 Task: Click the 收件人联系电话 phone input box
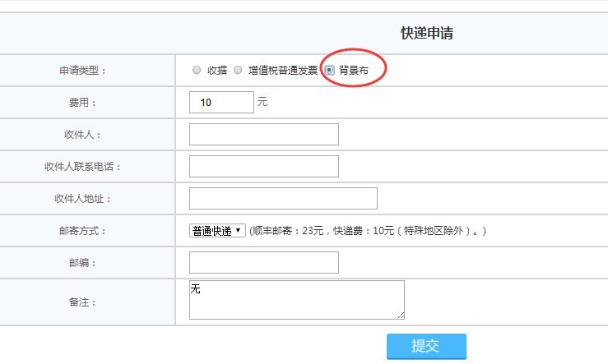click(x=263, y=166)
